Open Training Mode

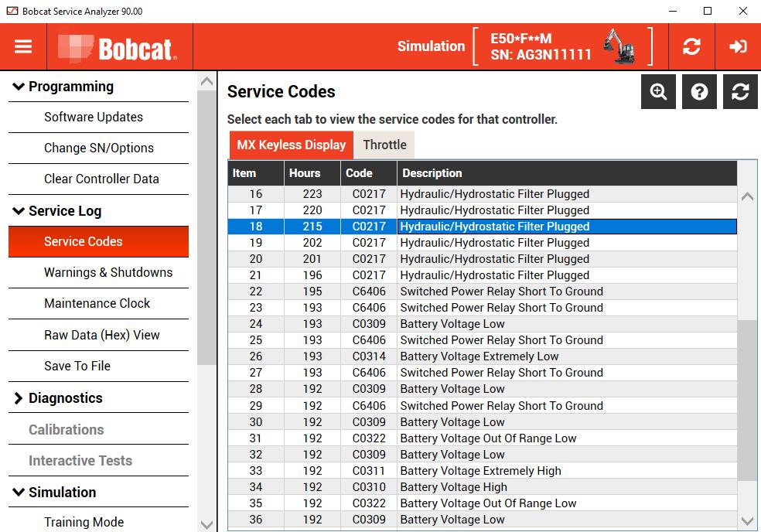[x=98, y=521]
